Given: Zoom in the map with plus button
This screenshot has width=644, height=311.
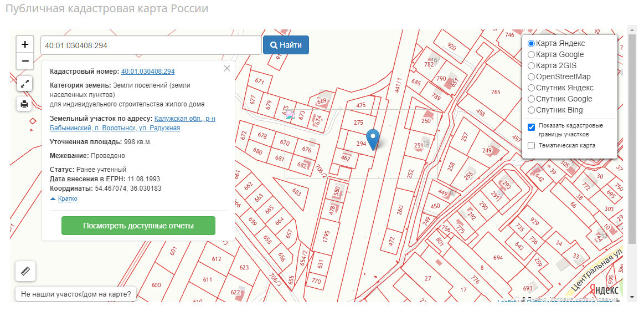Looking at the screenshot, I should pos(25,44).
